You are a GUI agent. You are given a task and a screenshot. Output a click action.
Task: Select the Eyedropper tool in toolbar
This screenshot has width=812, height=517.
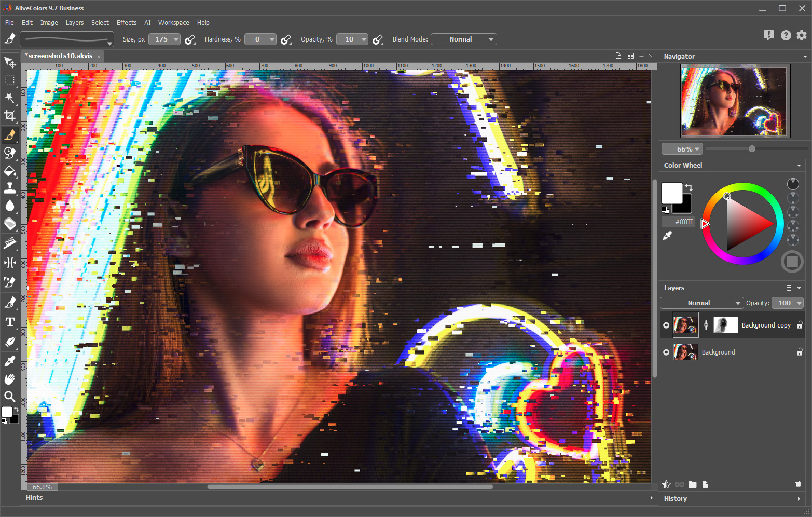(x=9, y=361)
